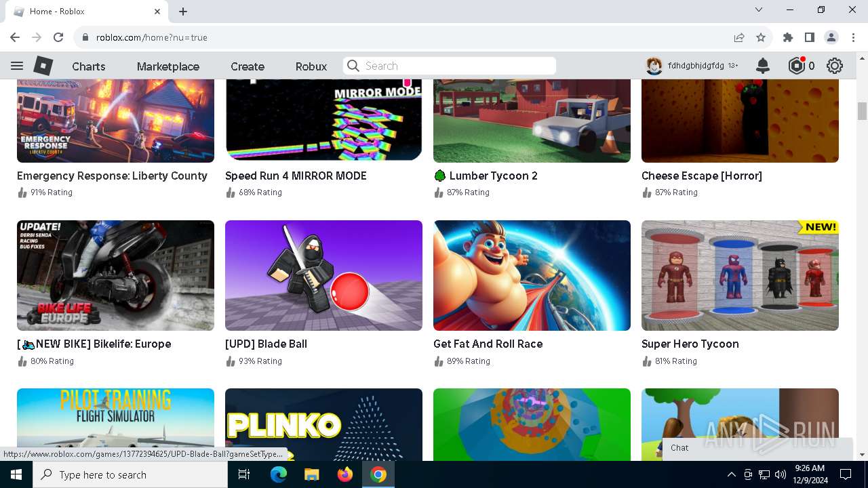Close the Home - Roblox tab
The height and width of the screenshot is (488, 868).
pos(157,12)
